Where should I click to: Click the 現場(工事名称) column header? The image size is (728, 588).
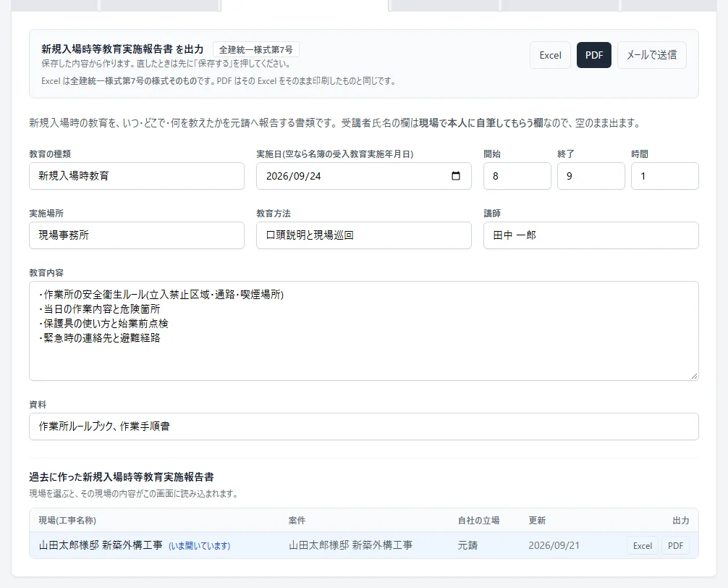click(x=67, y=521)
